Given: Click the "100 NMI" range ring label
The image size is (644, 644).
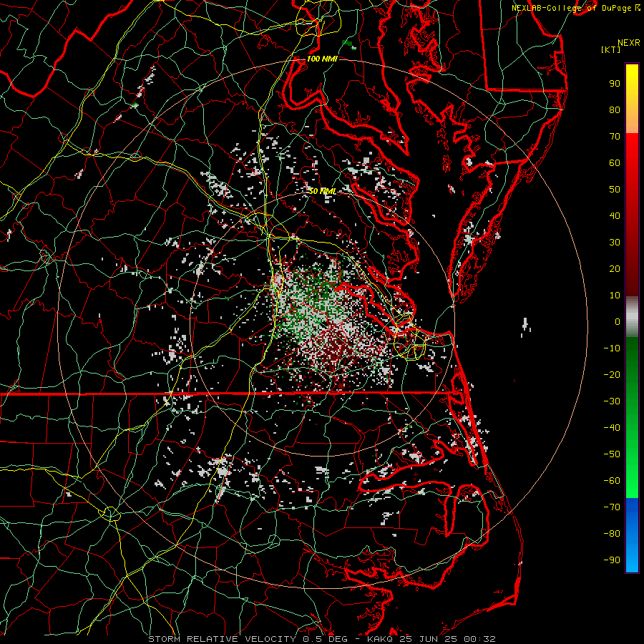Looking at the screenshot, I should (x=322, y=59).
